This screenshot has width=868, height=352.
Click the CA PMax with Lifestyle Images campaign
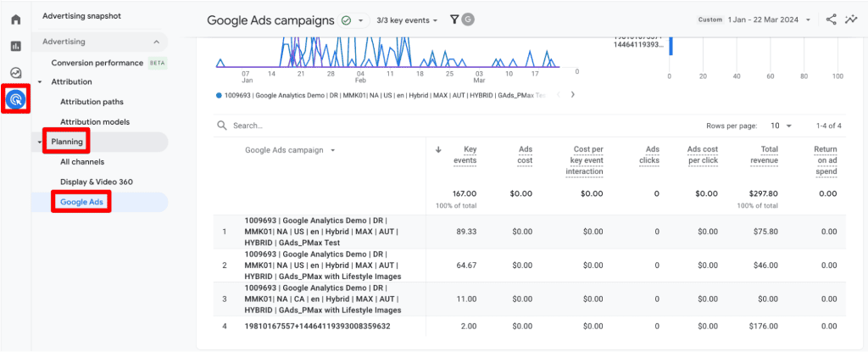point(323,299)
